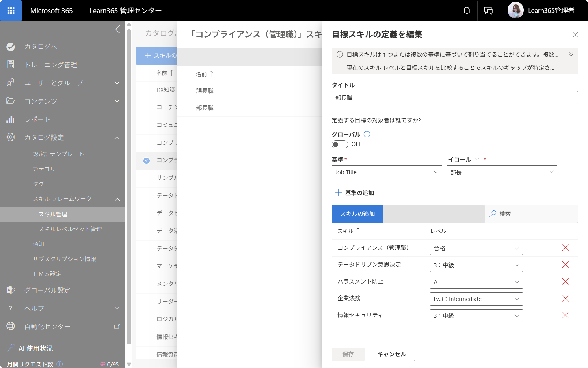Uncheck the selected コンプラ row checkmark
This screenshot has height=368, width=588.
pyautogui.click(x=147, y=160)
